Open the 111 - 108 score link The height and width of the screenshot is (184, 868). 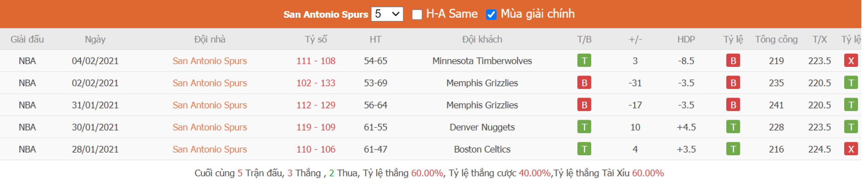tap(315, 61)
